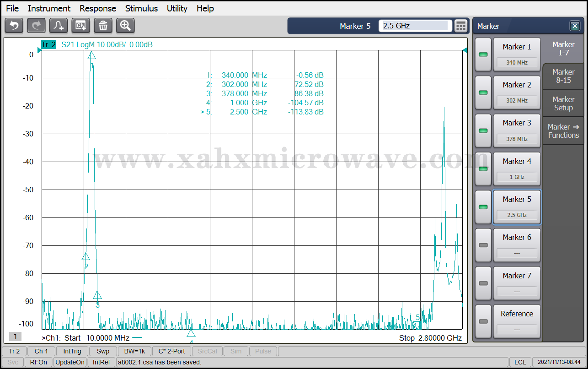This screenshot has width=588, height=369.
Task: Open the Help menu
Action: tap(205, 8)
